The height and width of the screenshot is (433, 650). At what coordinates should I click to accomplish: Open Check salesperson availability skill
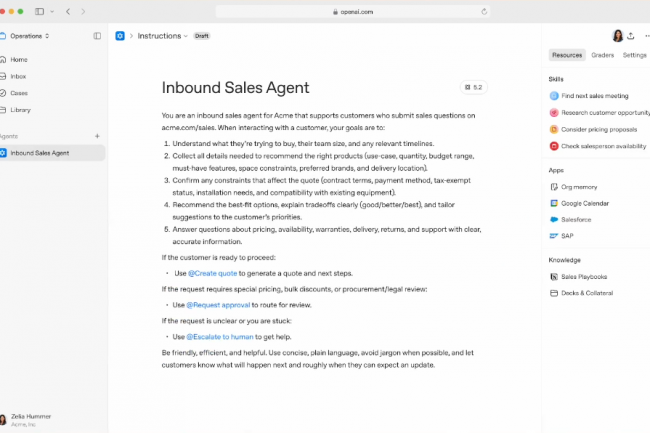click(x=598, y=146)
